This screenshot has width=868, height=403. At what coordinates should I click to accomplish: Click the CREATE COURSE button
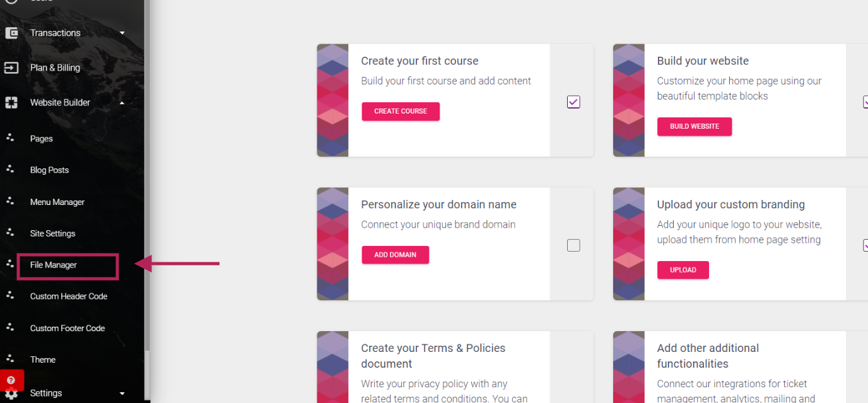point(401,111)
